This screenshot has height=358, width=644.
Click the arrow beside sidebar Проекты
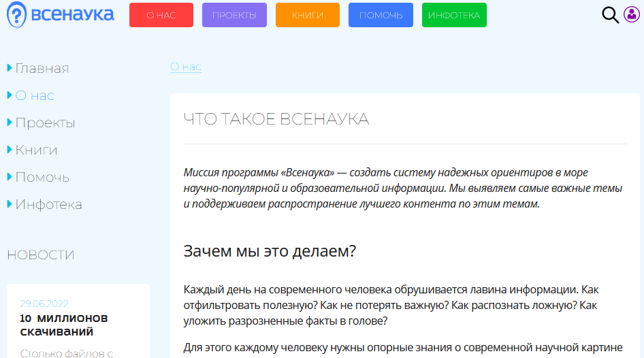(x=10, y=123)
